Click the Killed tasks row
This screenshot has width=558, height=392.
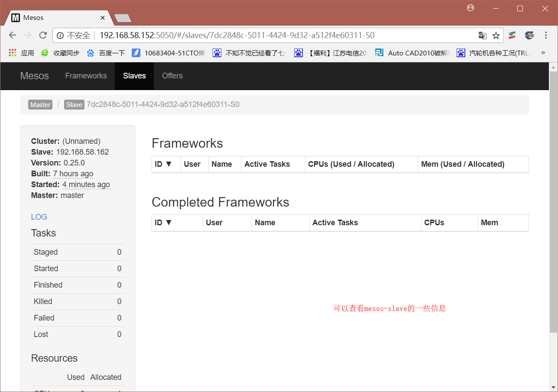(x=78, y=301)
